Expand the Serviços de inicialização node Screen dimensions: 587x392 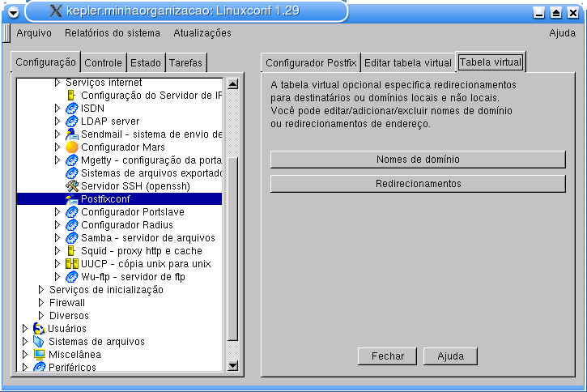click(x=41, y=290)
